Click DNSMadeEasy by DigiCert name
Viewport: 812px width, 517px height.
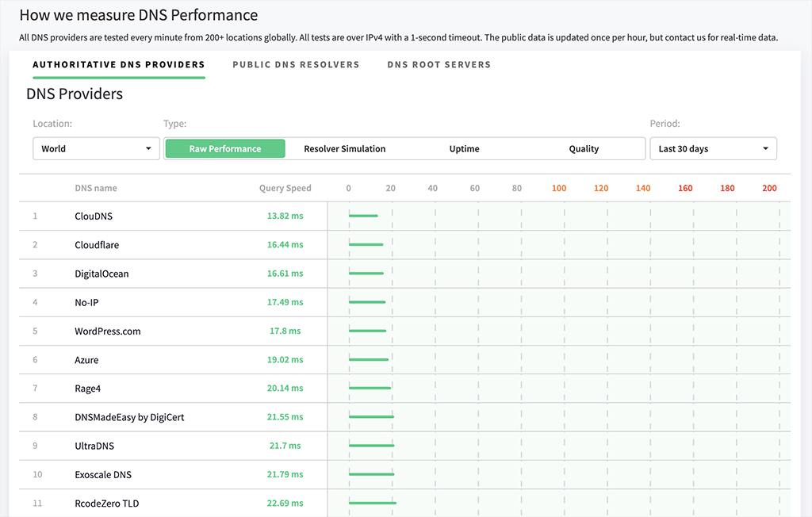tap(129, 417)
